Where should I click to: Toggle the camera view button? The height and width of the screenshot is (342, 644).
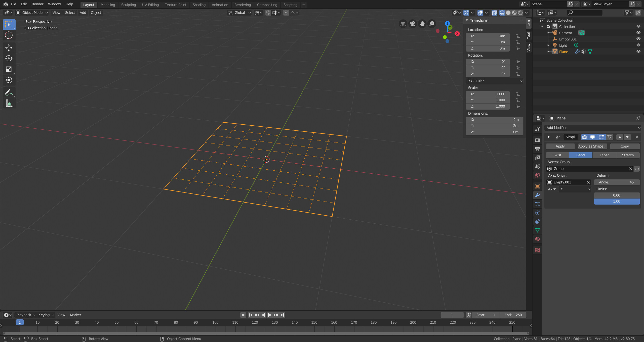click(413, 24)
